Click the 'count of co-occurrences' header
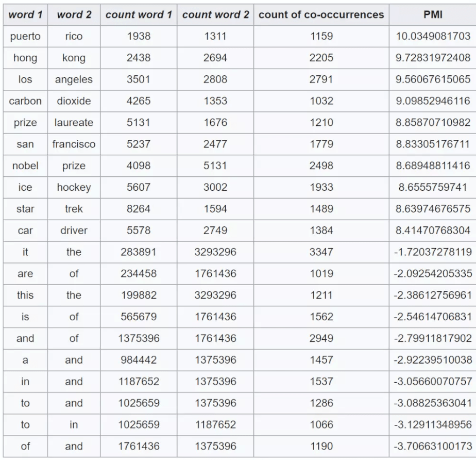 click(321, 14)
